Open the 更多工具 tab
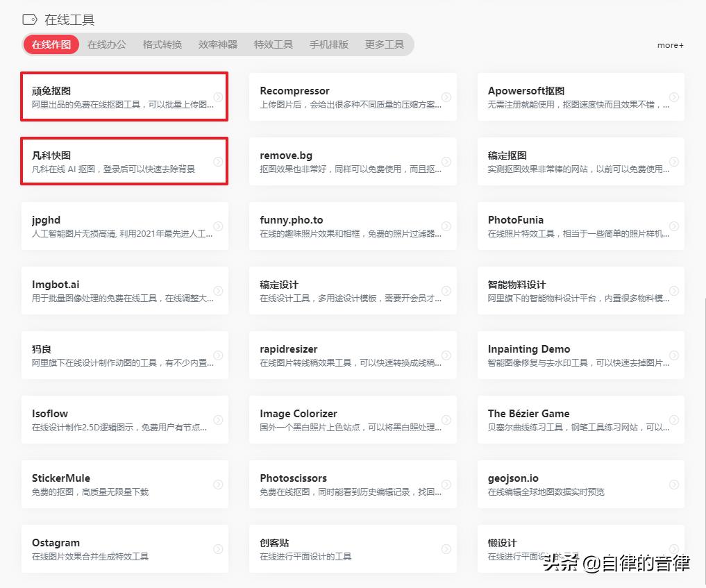Viewport: 706px width, 588px height. (x=384, y=44)
